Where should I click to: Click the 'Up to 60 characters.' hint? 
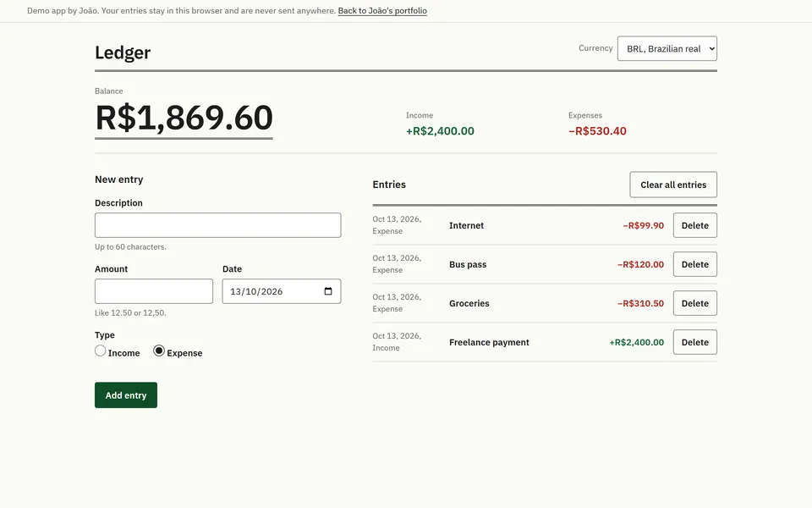[x=130, y=246]
